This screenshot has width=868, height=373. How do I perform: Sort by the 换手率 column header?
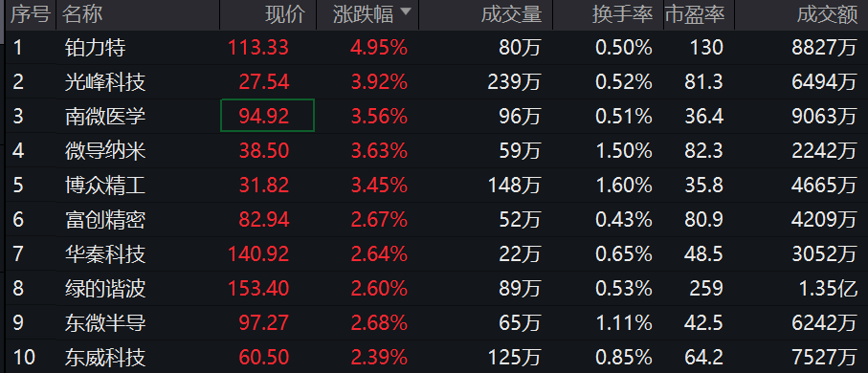point(623,15)
